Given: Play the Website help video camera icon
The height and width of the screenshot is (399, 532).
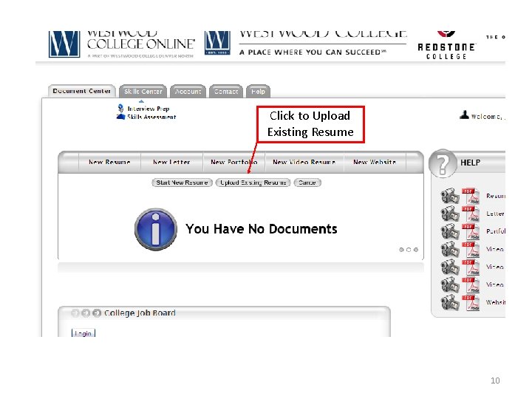Looking at the screenshot, I should point(450,302).
